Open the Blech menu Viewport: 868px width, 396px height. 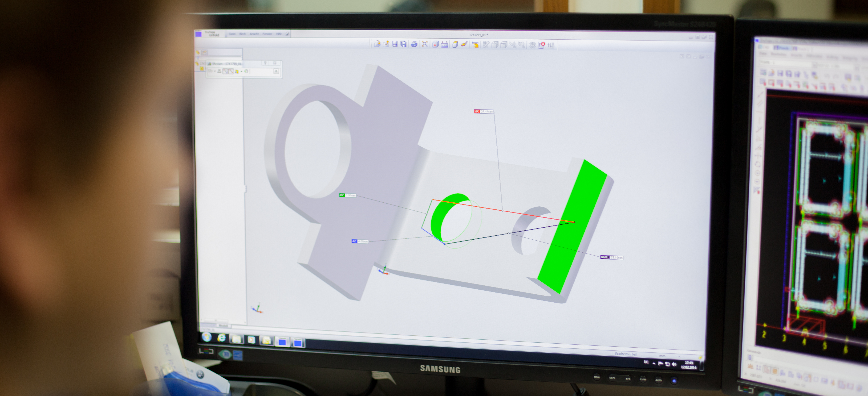(x=243, y=34)
